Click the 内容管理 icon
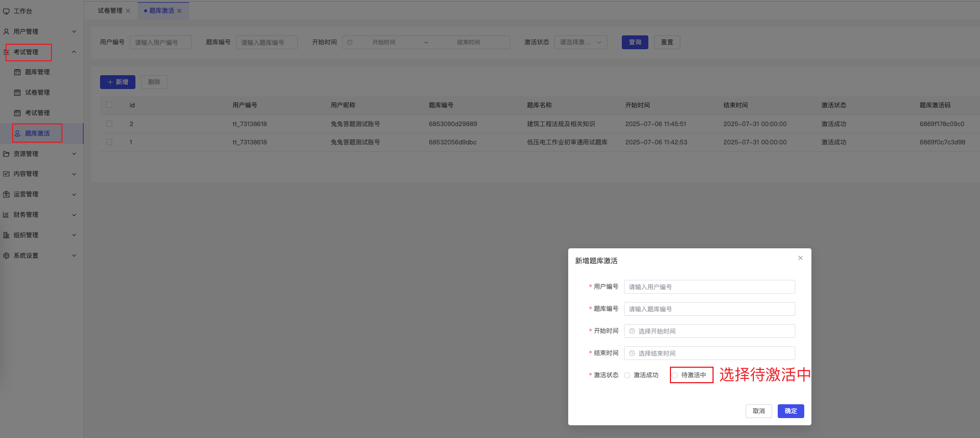980x438 pixels. pyautogui.click(x=6, y=174)
